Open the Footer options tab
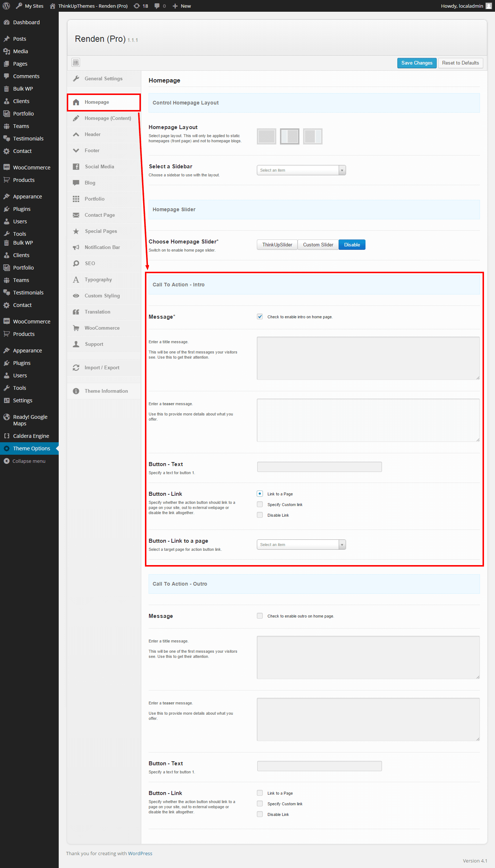 104,150
